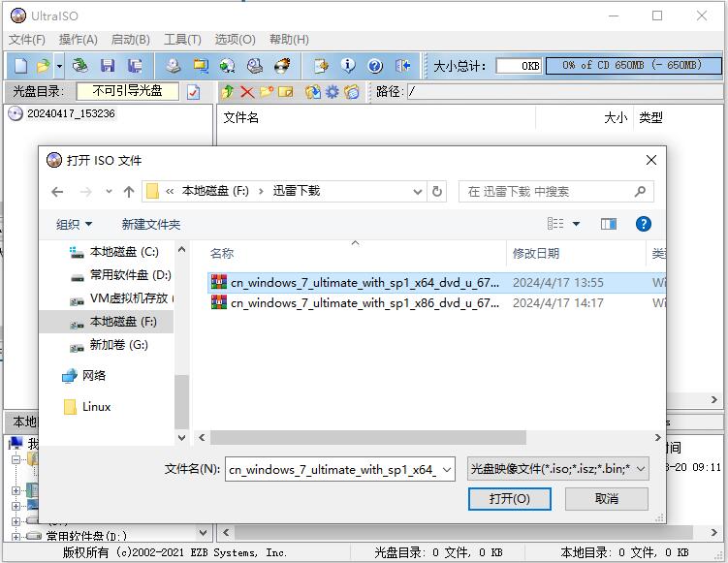728x563 pixels.
Task: Open the 文件(F) menu
Action: click(27, 40)
